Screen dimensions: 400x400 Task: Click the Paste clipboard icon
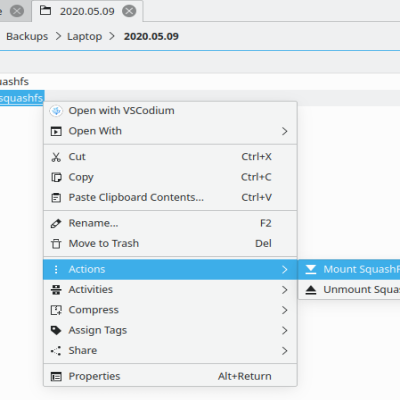point(56,198)
